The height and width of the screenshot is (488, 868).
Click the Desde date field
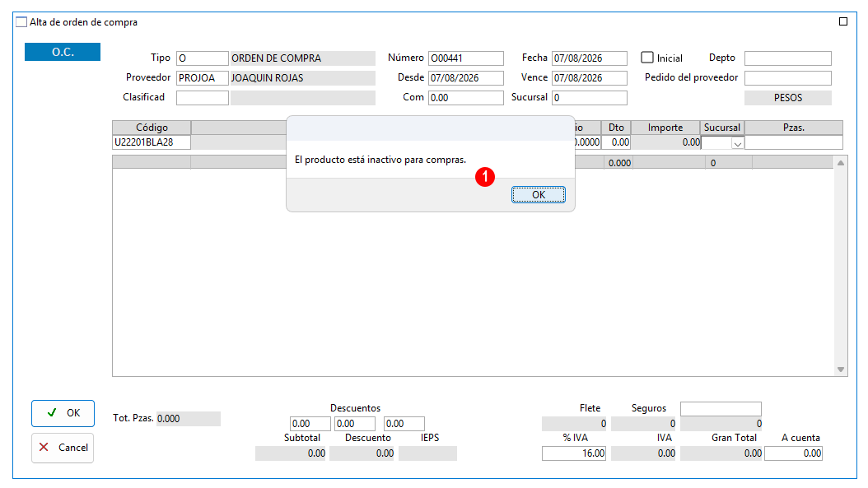click(465, 78)
